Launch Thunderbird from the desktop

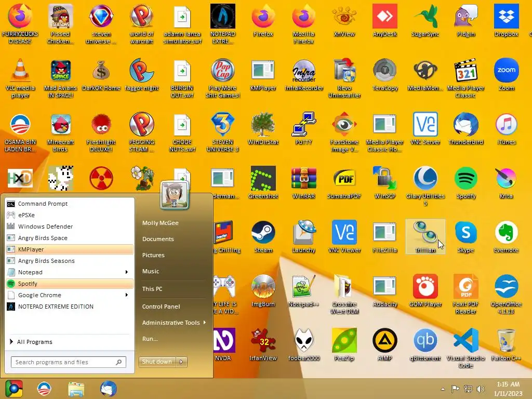click(x=465, y=129)
